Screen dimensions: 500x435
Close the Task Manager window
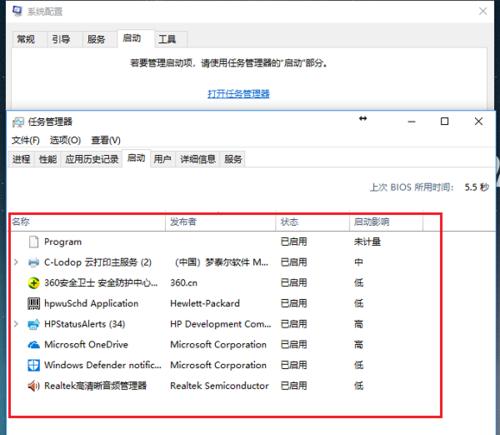pos(479,121)
